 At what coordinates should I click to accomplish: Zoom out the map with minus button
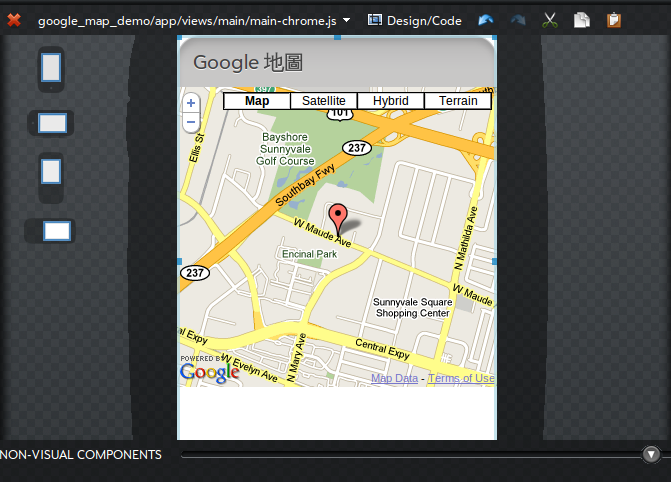[x=191, y=122]
